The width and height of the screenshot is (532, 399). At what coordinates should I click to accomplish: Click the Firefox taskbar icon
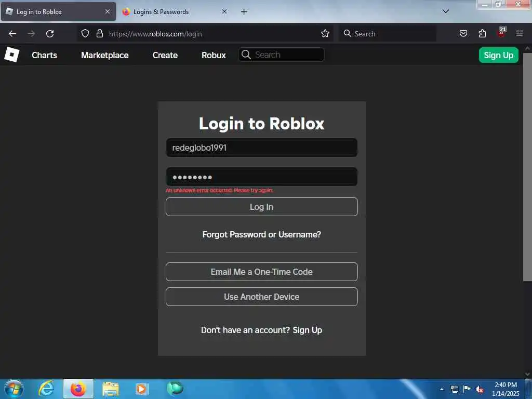coord(78,389)
